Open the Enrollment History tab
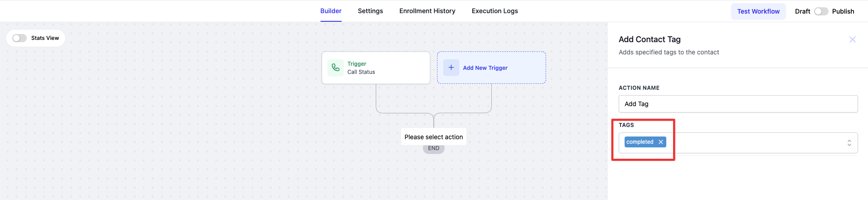 [427, 11]
